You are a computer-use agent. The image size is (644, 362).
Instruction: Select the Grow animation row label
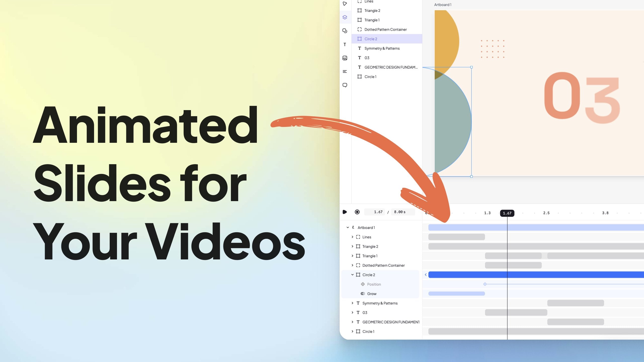[x=372, y=294]
